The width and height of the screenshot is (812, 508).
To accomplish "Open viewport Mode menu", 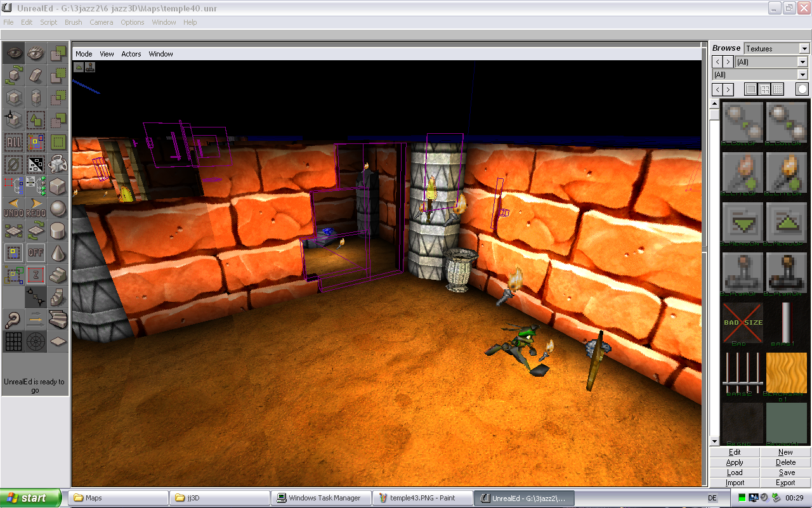I will coord(84,54).
